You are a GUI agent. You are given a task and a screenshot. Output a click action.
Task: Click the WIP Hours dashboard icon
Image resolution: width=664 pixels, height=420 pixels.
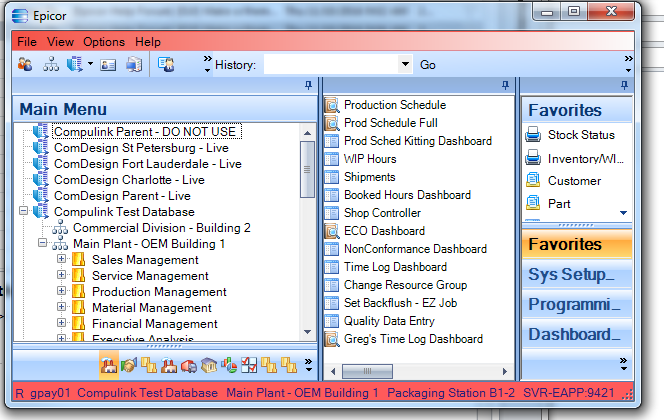(x=332, y=159)
